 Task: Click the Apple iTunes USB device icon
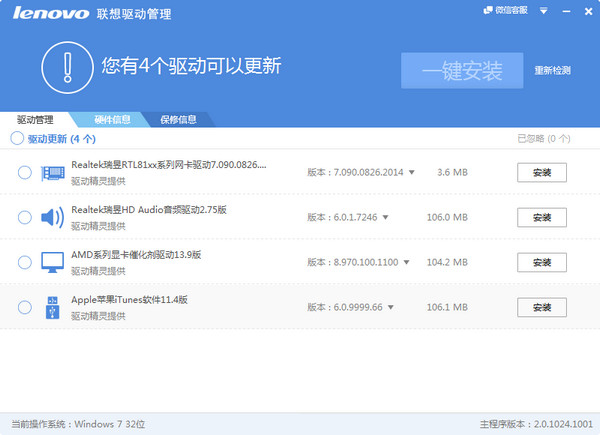[51, 308]
